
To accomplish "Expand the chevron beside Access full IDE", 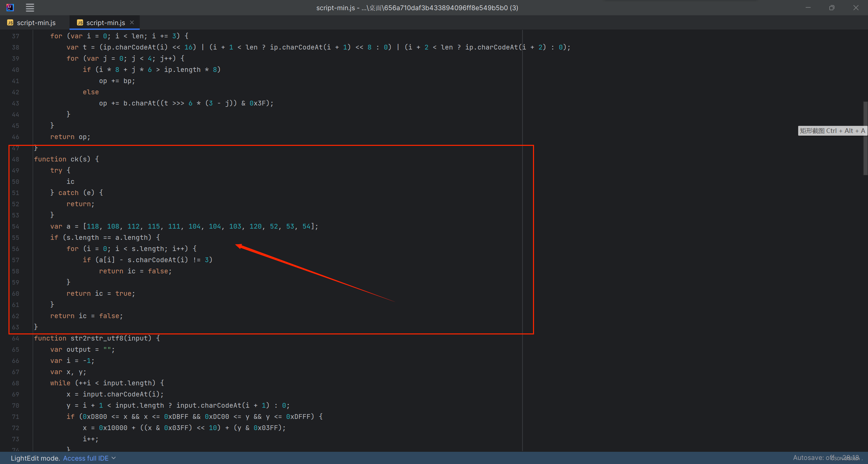I will (x=114, y=458).
